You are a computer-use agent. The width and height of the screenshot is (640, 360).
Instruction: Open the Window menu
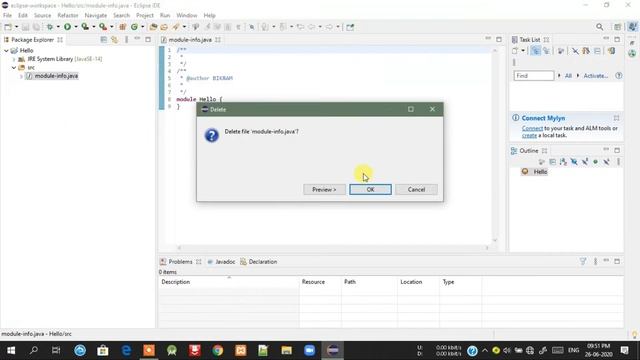pyautogui.click(x=187, y=16)
